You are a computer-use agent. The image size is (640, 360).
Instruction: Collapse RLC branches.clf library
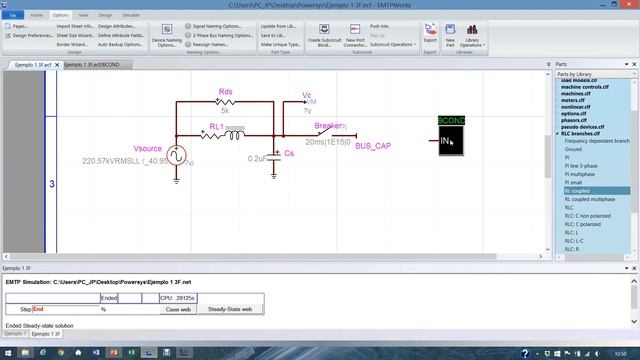(558, 134)
